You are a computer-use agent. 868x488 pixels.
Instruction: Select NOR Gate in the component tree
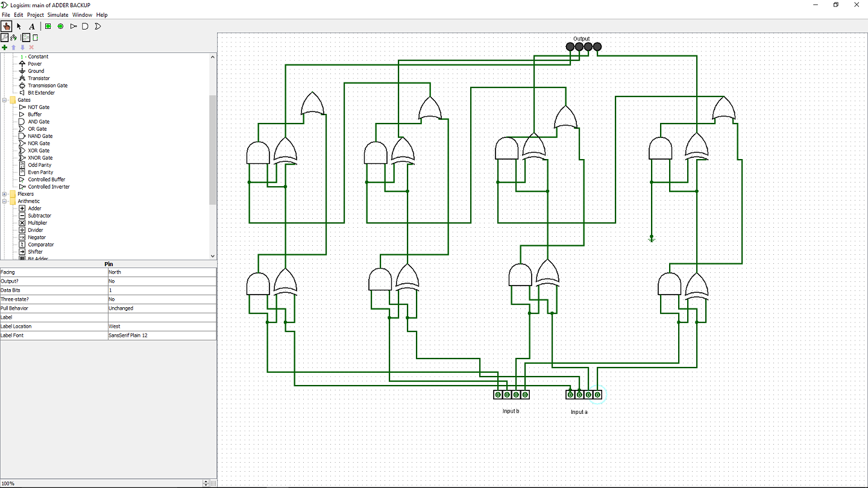pos(39,143)
